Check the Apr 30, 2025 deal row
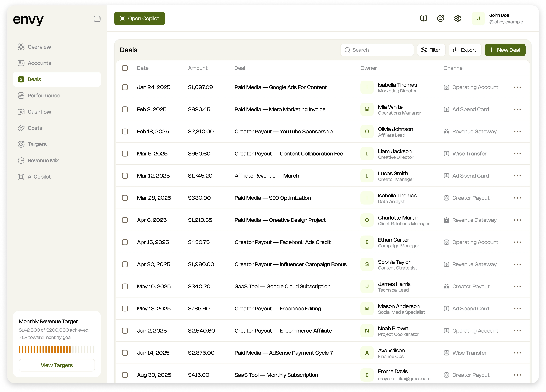This screenshot has height=392, width=546. tap(125, 264)
